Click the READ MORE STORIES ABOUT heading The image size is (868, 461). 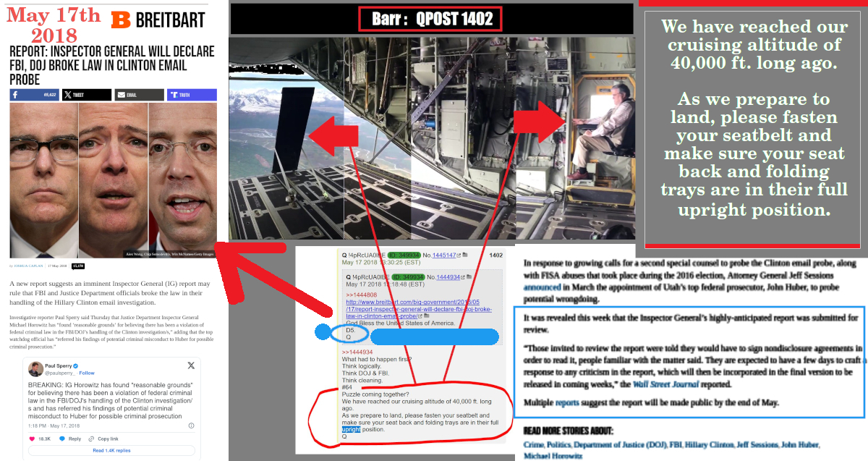569,431
